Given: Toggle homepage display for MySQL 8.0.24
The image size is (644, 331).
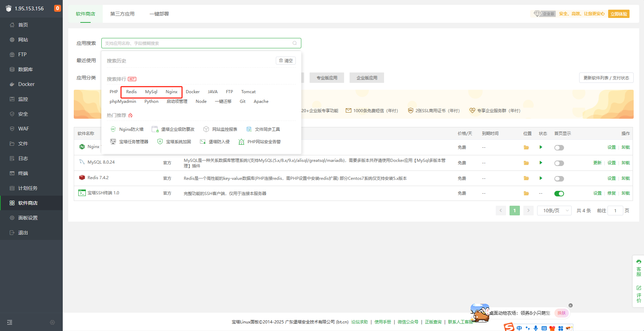Looking at the screenshot, I should pyautogui.click(x=559, y=163).
